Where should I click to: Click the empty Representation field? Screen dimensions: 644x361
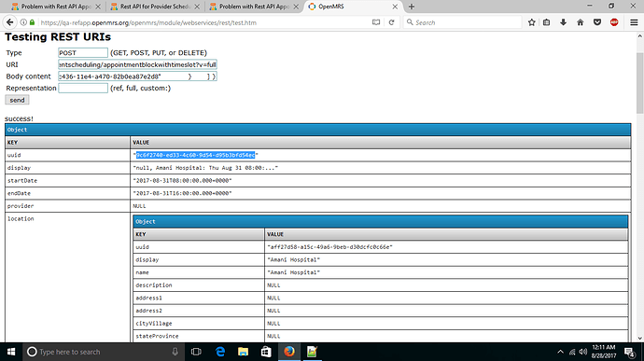[83, 88]
